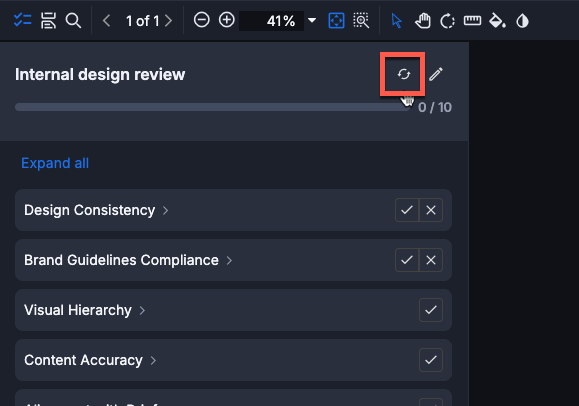Click the Expand all link

coord(55,163)
